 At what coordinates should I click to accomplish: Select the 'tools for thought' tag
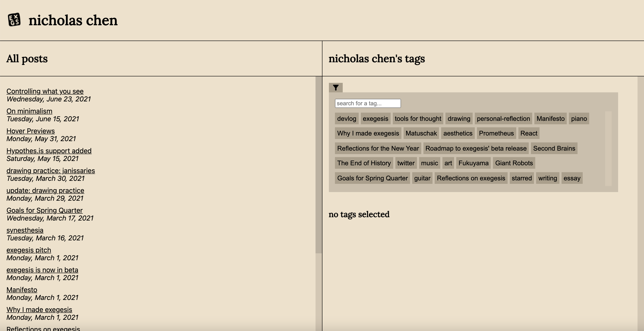[x=418, y=118]
